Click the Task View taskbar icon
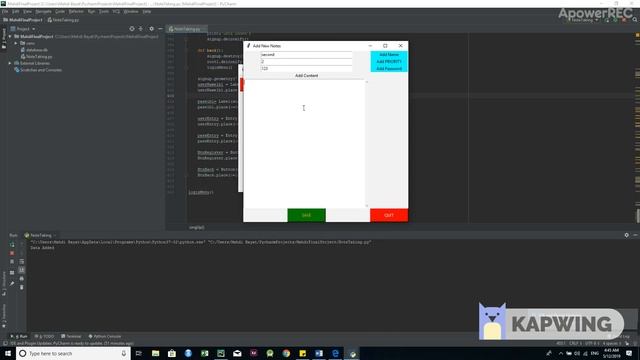 [x=138, y=353]
